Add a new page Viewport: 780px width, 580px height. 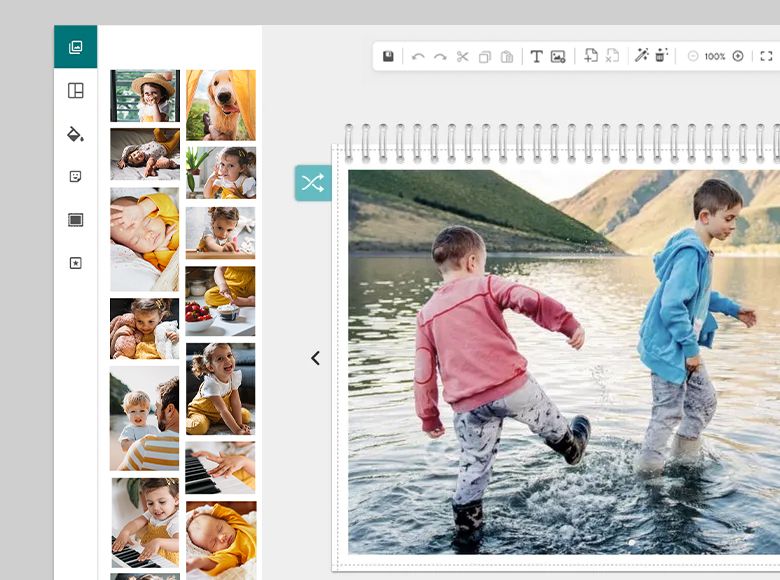[590, 57]
